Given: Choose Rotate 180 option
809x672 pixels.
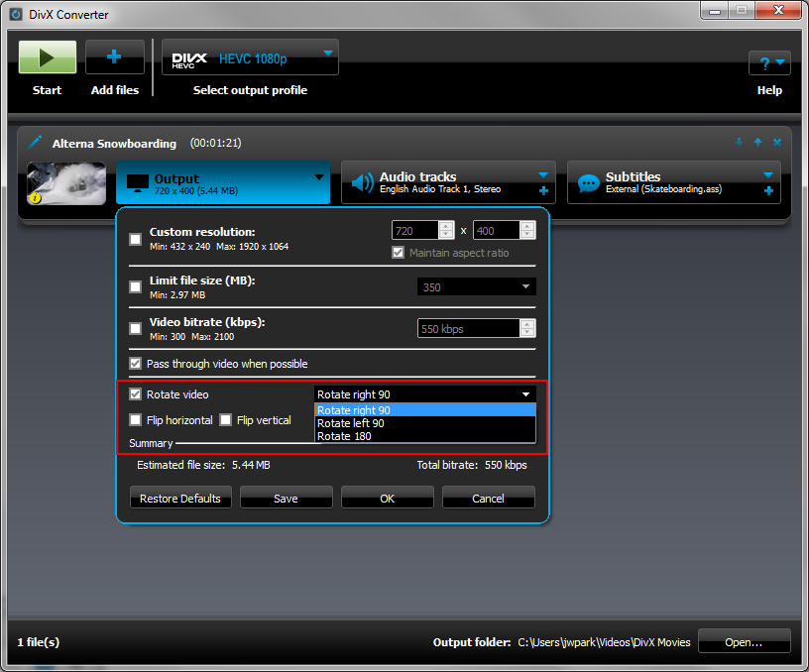Looking at the screenshot, I should 344,436.
